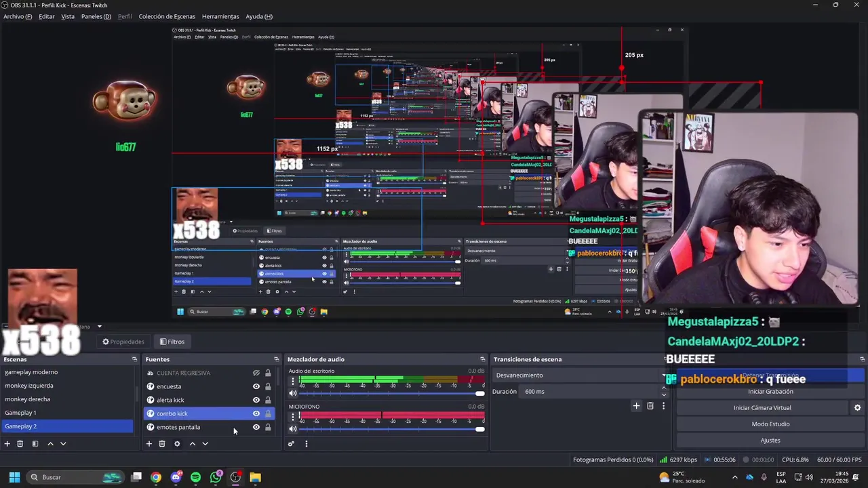
Task: Open WhatsApp from the taskbar
Action: [x=216, y=477]
